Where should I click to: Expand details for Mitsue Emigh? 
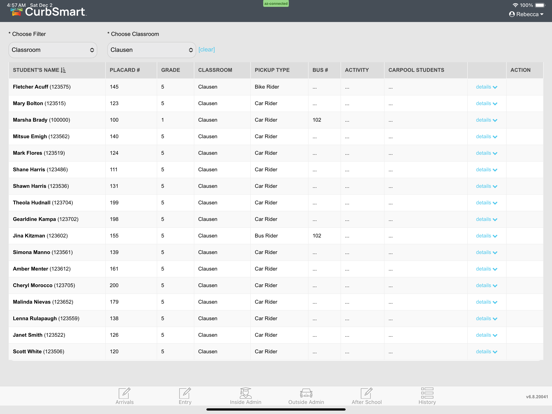click(x=486, y=137)
